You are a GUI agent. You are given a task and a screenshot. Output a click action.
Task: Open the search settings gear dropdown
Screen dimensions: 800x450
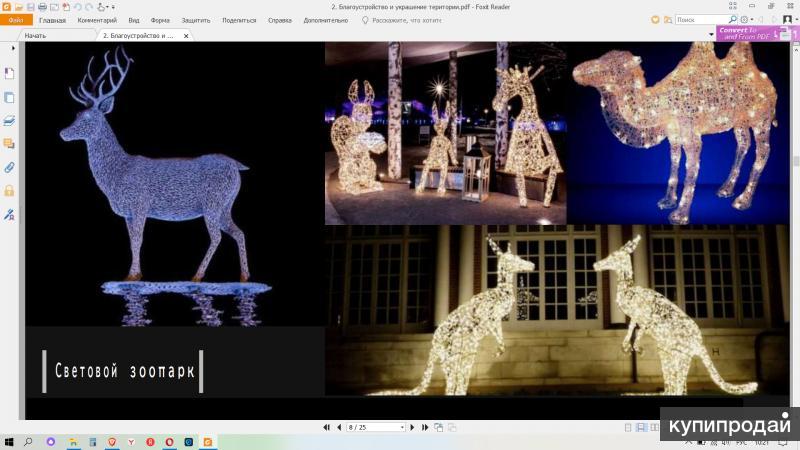(x=746, y=19)
